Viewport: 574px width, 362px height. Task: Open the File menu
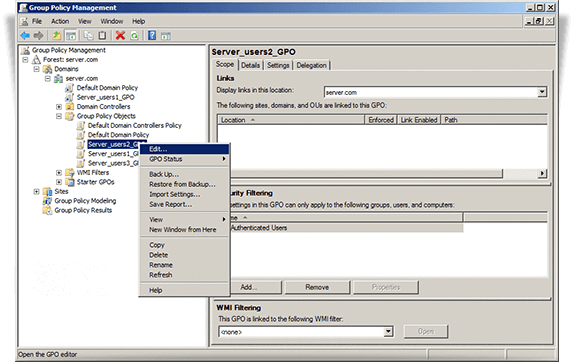tap(37, 21)
